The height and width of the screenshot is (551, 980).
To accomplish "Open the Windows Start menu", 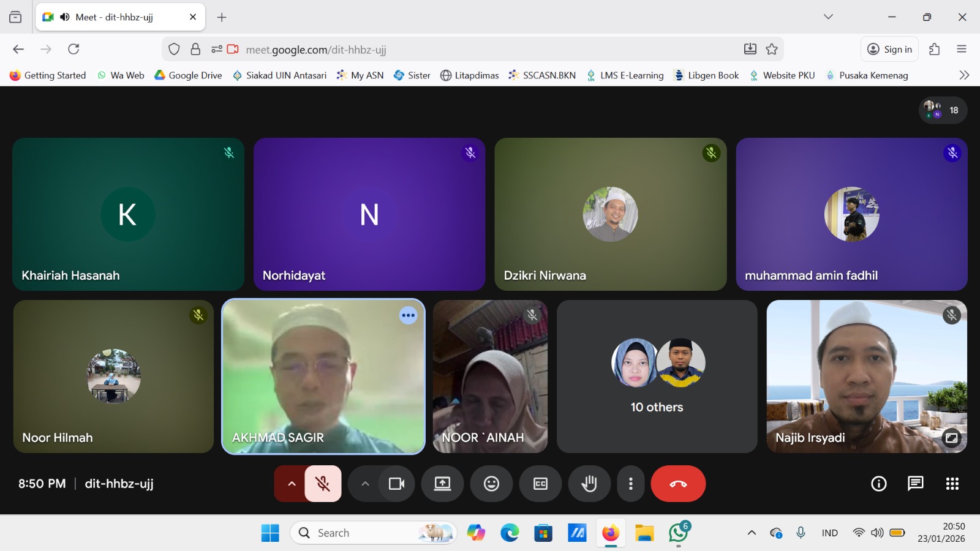I will 270,533.
